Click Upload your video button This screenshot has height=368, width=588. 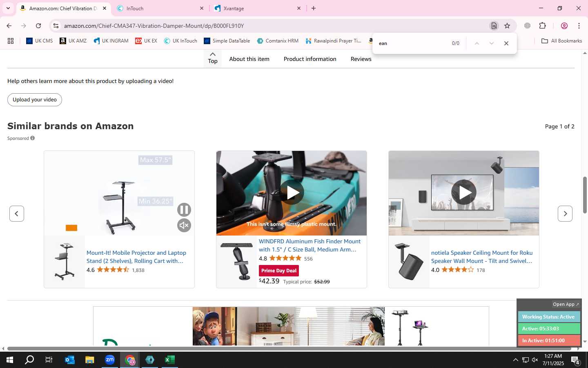(x=35, y=100)
